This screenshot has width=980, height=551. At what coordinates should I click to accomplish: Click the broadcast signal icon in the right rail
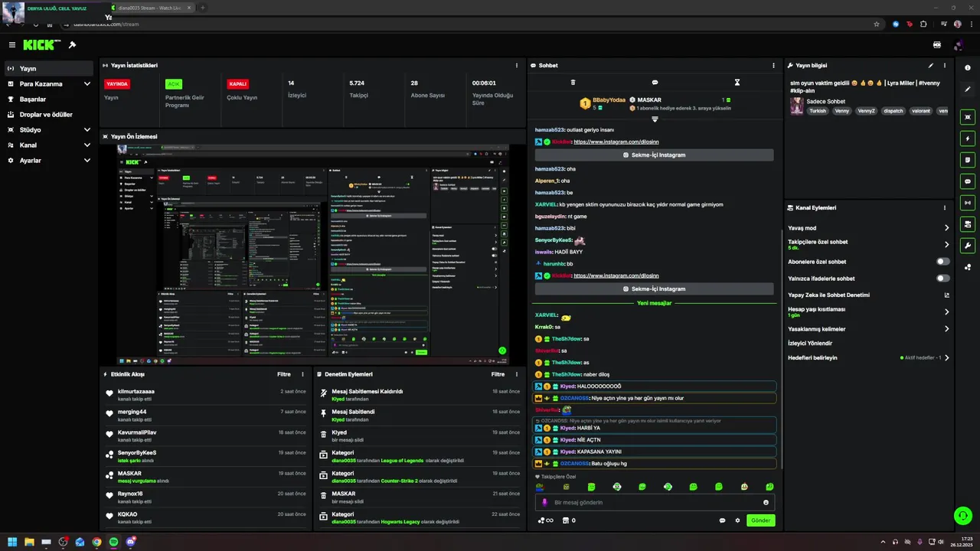coord(968,203)
